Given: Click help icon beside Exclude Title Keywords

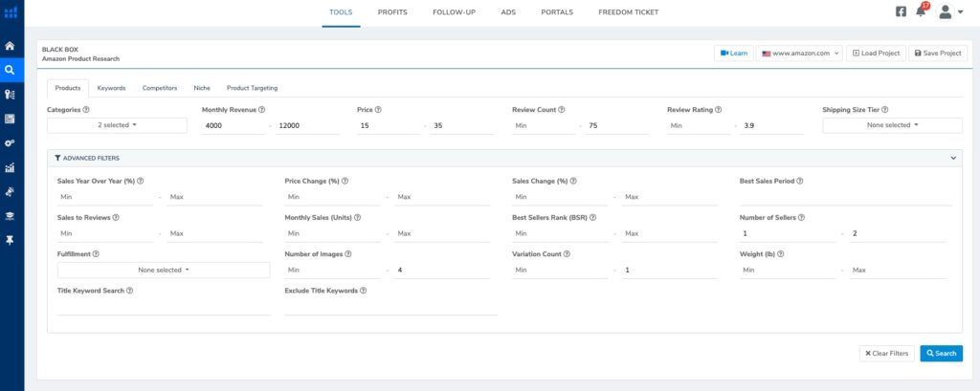Looking at the screenshot, I should [x=363, y=291].
